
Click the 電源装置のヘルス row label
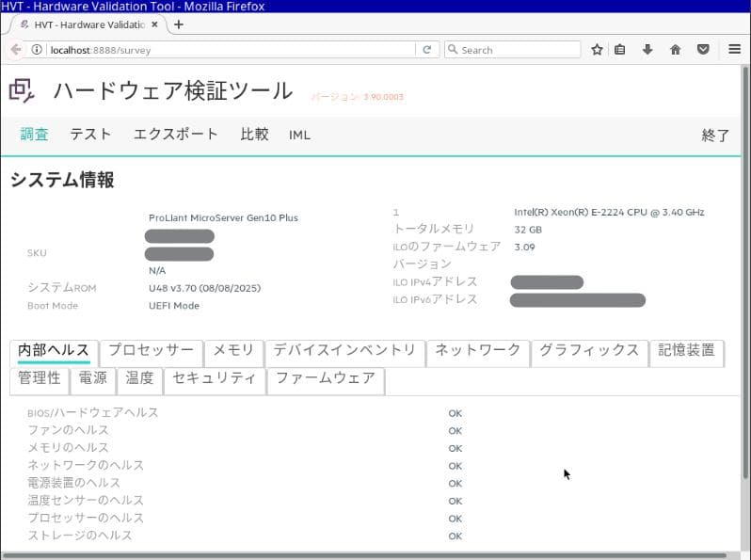coord(73,483)
